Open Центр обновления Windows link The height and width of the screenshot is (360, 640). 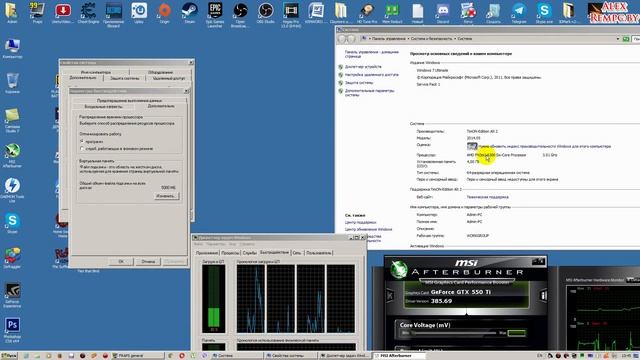[x=368, y=229]
